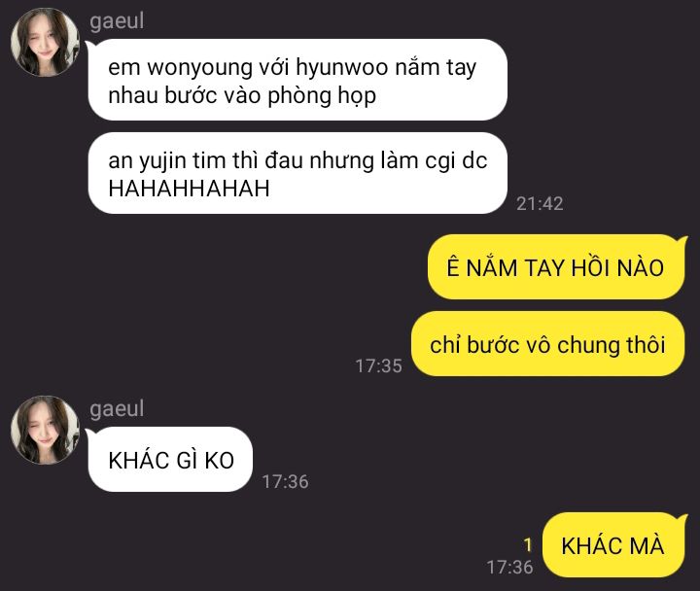Click the gaeul name above the wonyoung message
700x591 pixels.
click(x=117, y=21)
